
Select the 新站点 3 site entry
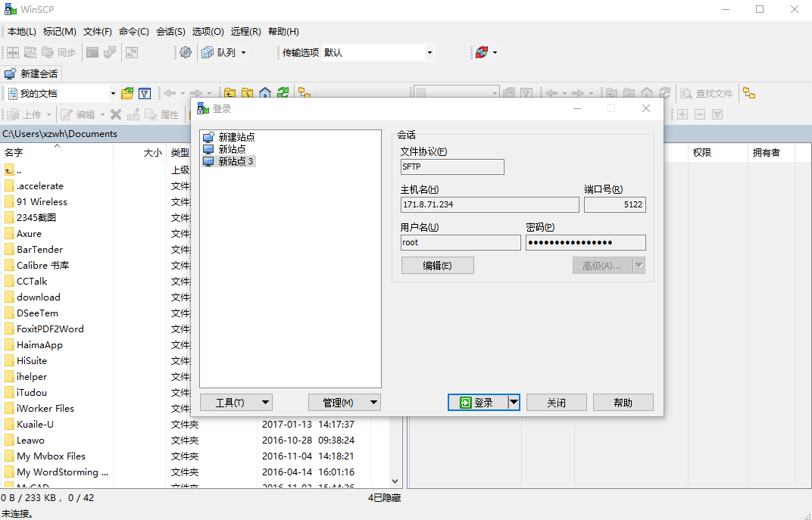pyautogui.click(x=229, y=161)
